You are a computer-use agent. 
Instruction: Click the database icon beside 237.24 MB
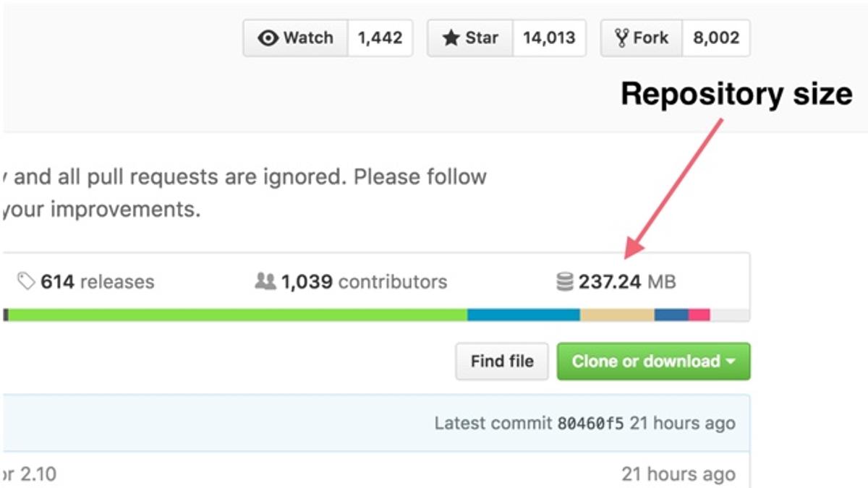[x=565, y=281]
